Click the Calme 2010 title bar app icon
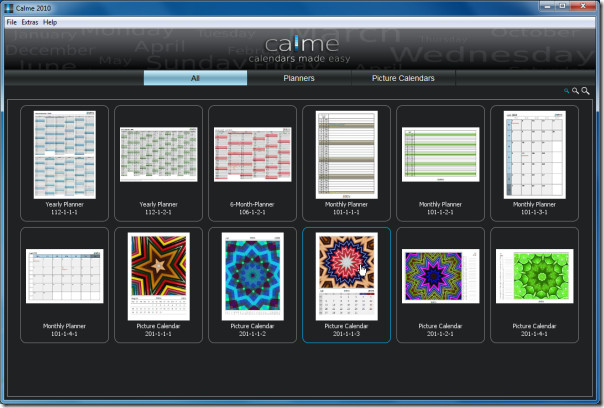The width and height of the screenshot is (604, 408). tap(8, 8)
